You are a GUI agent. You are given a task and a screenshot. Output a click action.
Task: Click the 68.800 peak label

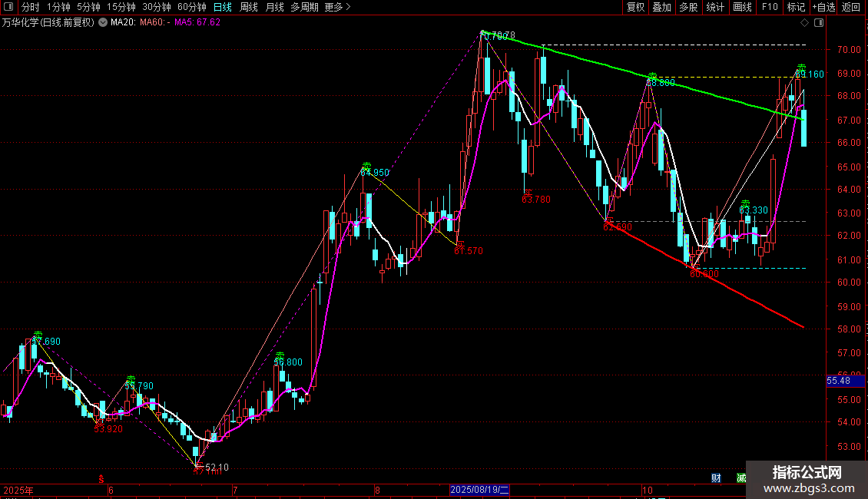click(x=661, y=82)
